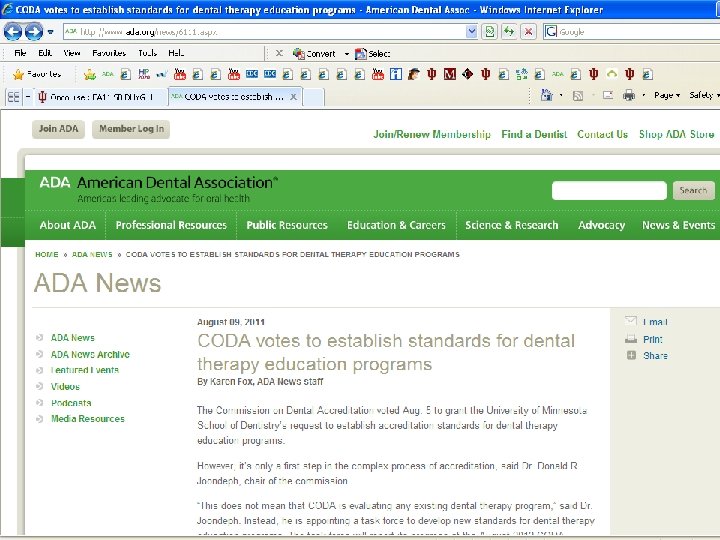
Task: Click the maroon M bookmark icon
Action: [x=450, y=74]
